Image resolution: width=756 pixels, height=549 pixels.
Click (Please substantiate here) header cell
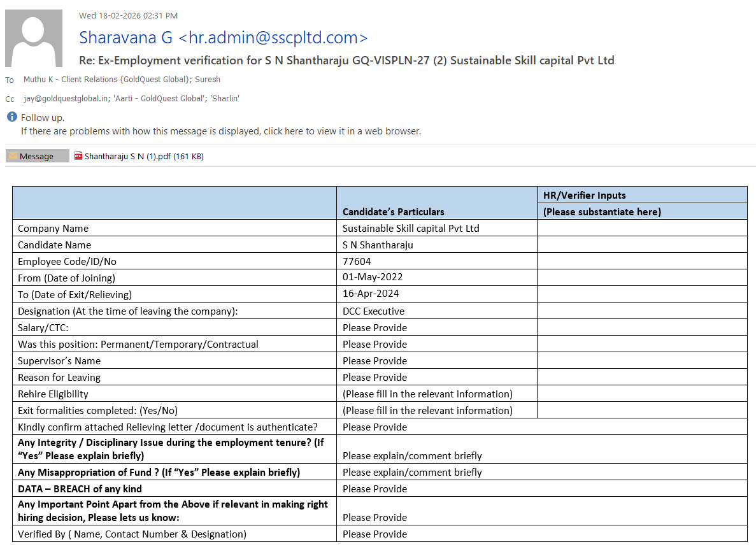click(x=642, y=211)
